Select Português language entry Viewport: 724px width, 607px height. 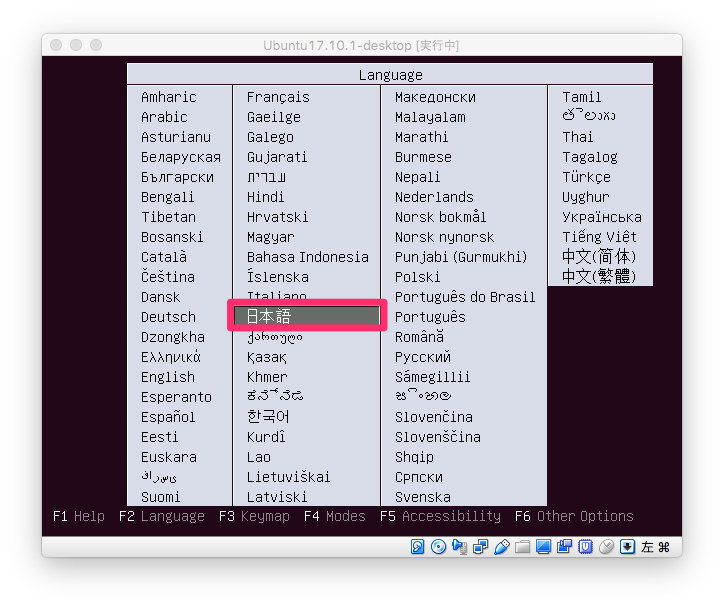coord(430,317)
